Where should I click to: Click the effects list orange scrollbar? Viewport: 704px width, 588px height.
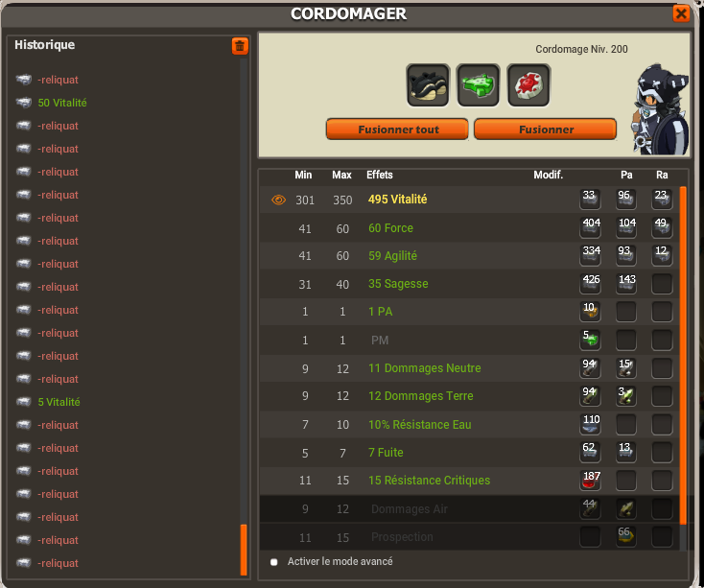click(683, 356)
